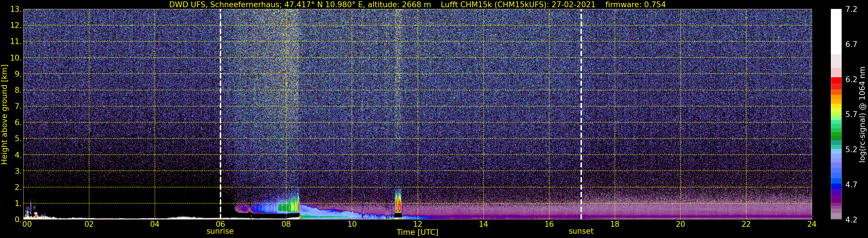Click the height axis label 5.
This screenshot has height=238, width=868.
point(18,139)
